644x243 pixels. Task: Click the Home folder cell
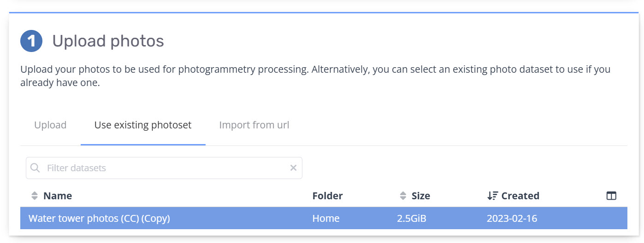pyautogui.click(x=326, y=219)
